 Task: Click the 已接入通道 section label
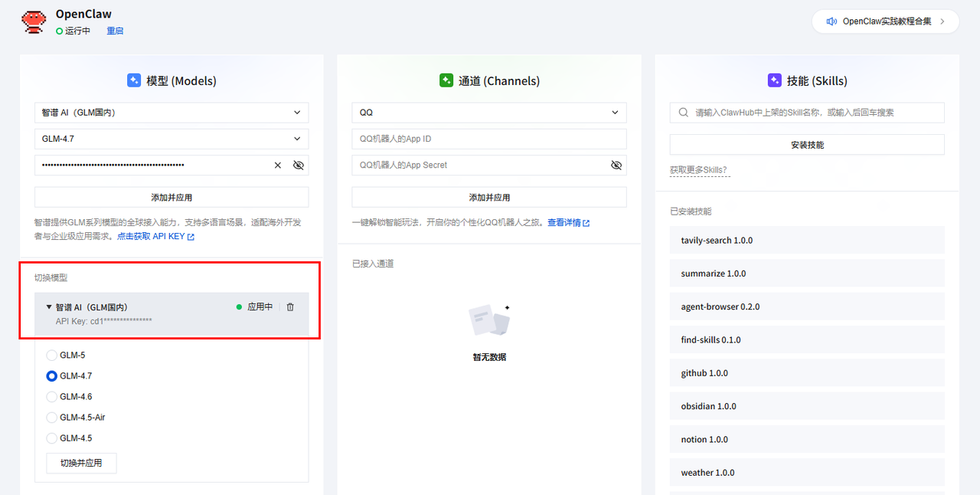pyautogui.click(x=373, y=264)
